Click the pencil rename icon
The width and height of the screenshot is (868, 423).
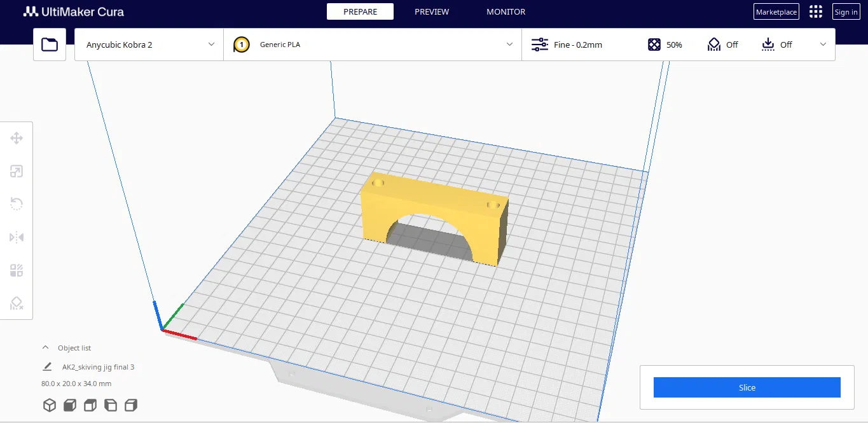click(x=47, y=366)
